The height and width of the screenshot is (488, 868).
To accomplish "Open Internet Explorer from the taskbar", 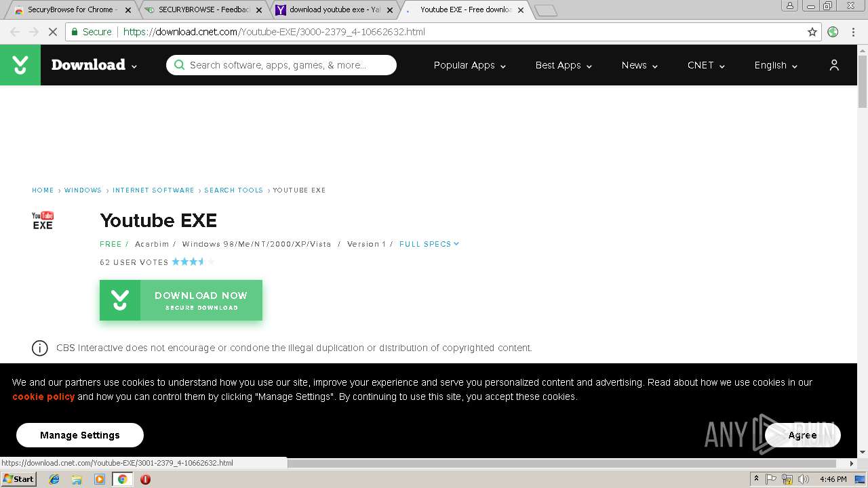I will coord(54,479).
